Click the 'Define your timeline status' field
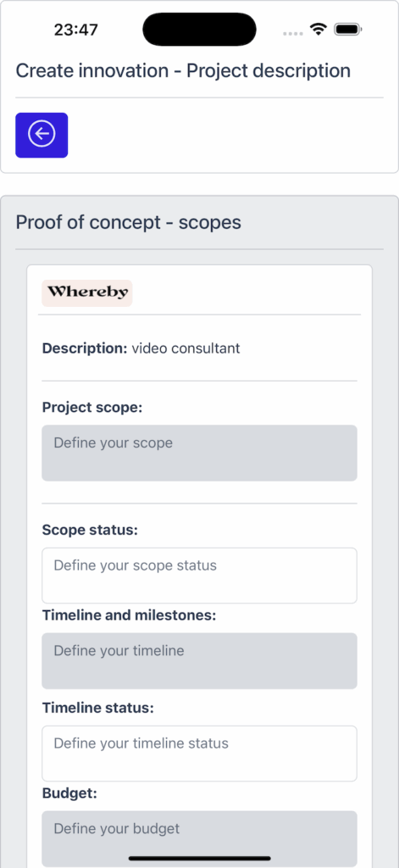 click(199, 754)
